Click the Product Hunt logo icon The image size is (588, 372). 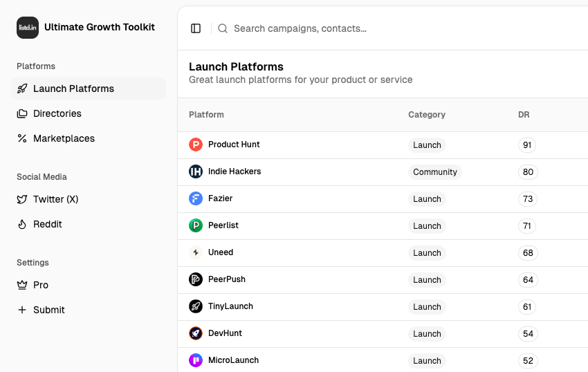coord(196,145)
